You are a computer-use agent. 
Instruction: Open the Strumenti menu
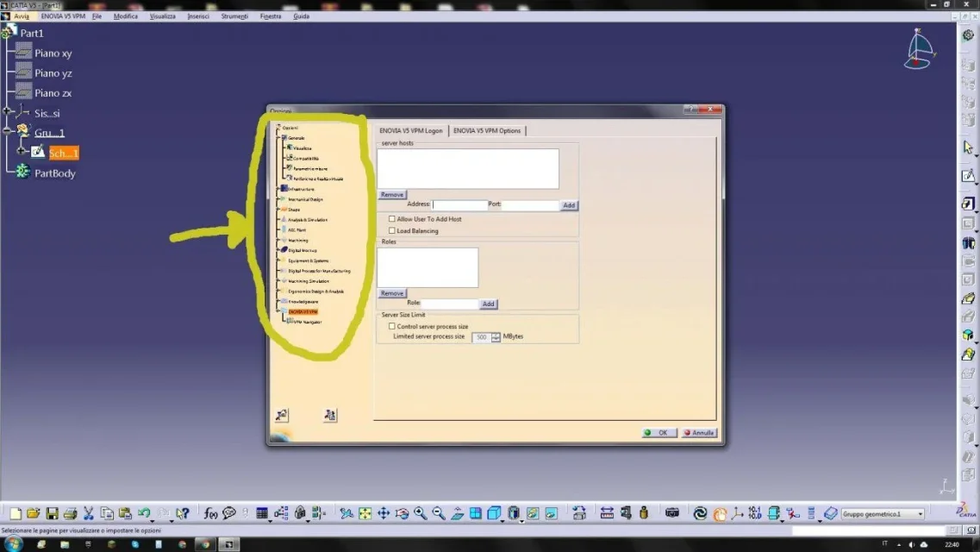click(234, 16)
